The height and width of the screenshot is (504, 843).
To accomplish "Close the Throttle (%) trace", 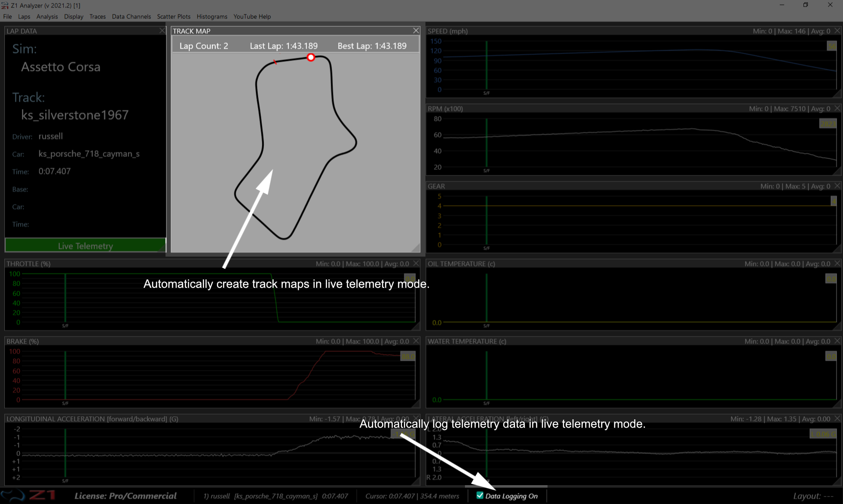I will click(416, 264).
